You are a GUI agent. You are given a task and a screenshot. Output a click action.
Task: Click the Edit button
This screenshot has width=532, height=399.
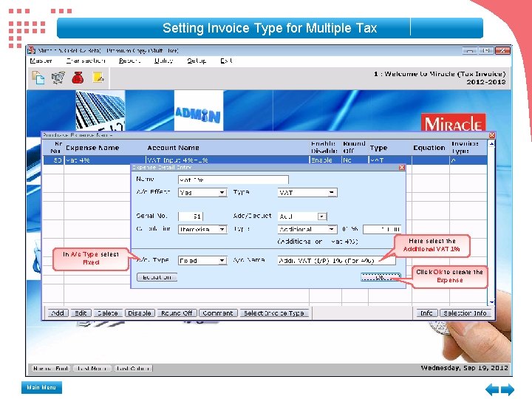(x=81, y=313)
